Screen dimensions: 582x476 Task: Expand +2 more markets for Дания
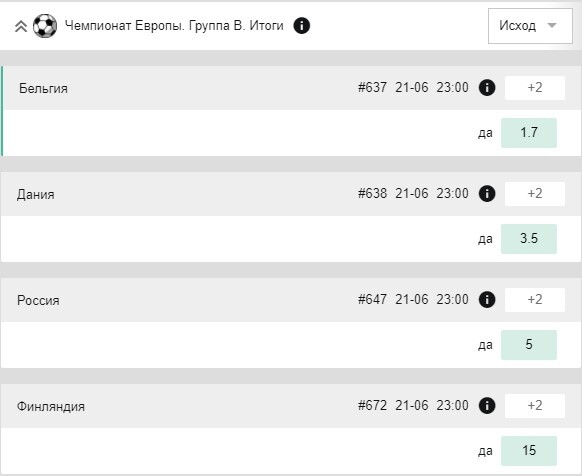tap(535, 194)
